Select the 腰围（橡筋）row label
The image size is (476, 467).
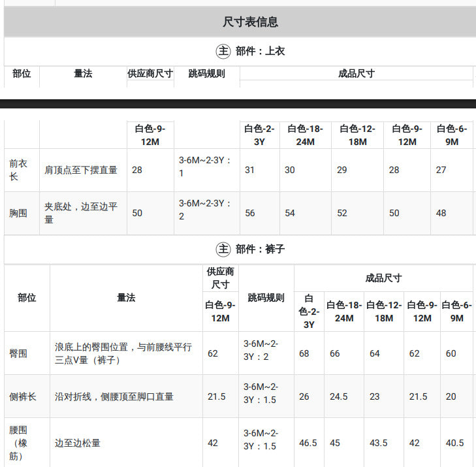coord(18,443)
